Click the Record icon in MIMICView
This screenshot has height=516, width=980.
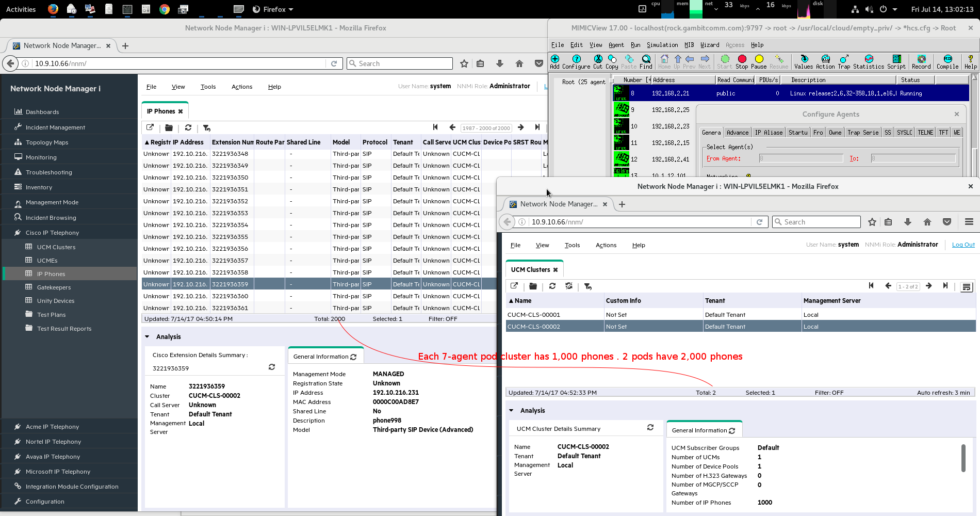[921, 62]
